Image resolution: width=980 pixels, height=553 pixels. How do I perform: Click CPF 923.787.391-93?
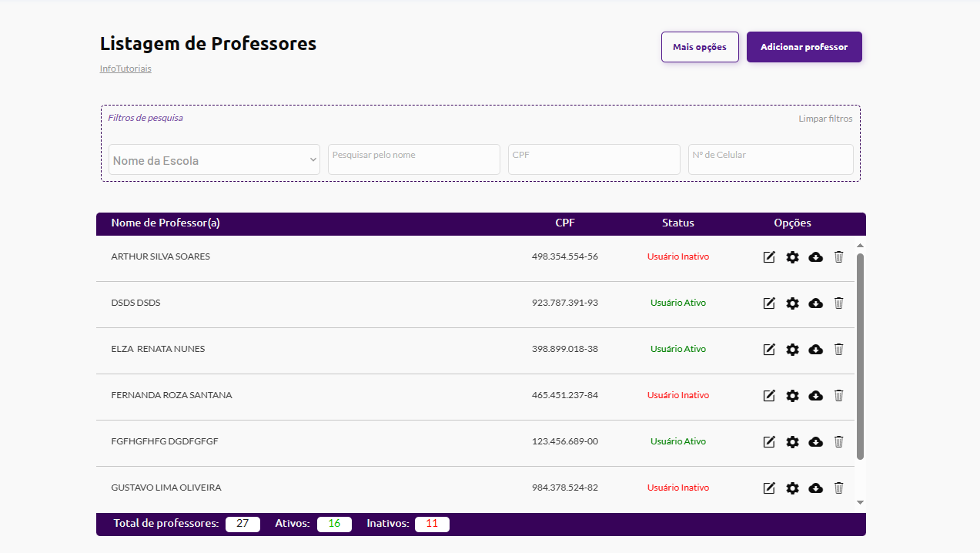565,303
